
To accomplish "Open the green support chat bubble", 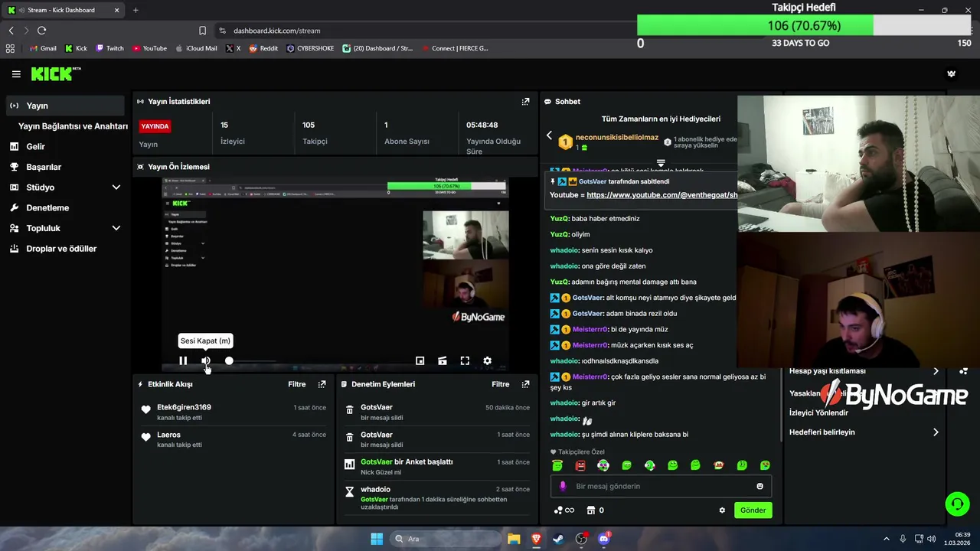I will point(957,504).
